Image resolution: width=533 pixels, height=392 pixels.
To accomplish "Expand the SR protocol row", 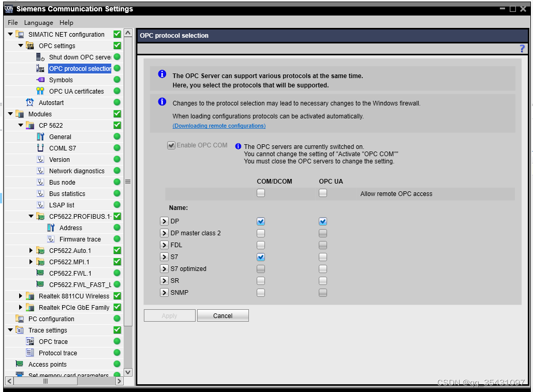I will 164,281.
